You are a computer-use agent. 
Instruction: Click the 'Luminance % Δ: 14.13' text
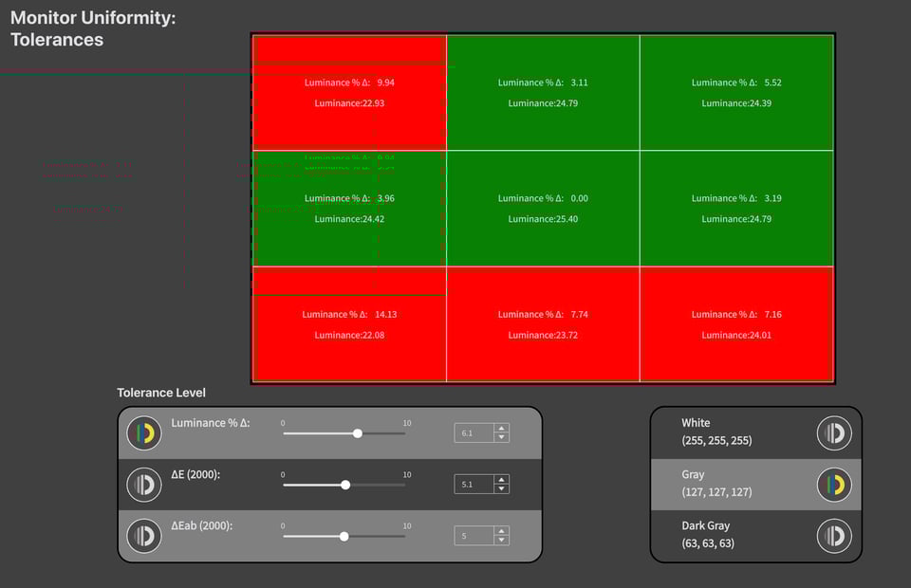[x=349, y=315]
